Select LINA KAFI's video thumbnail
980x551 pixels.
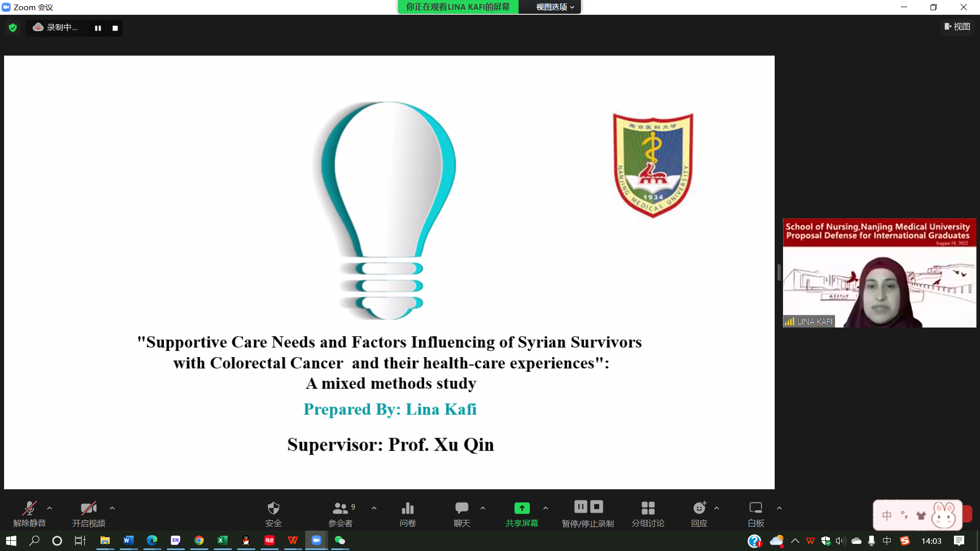click(x=879, y=273)
